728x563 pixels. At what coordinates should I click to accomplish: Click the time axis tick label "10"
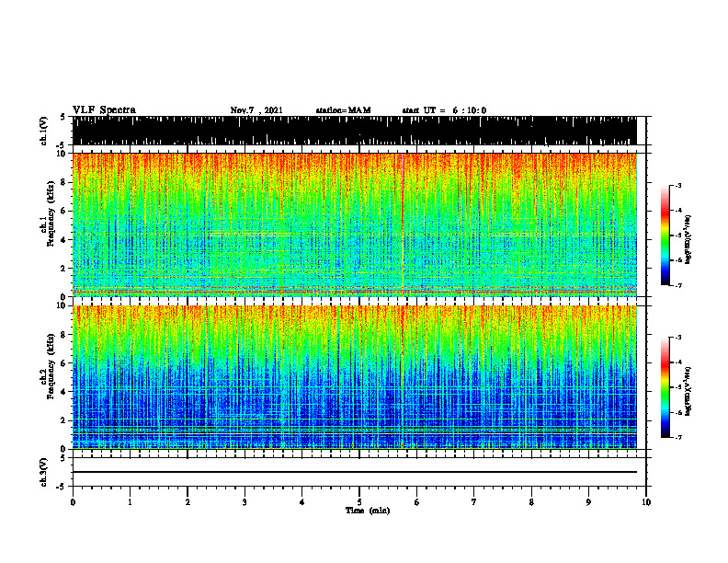pos(646,502)
